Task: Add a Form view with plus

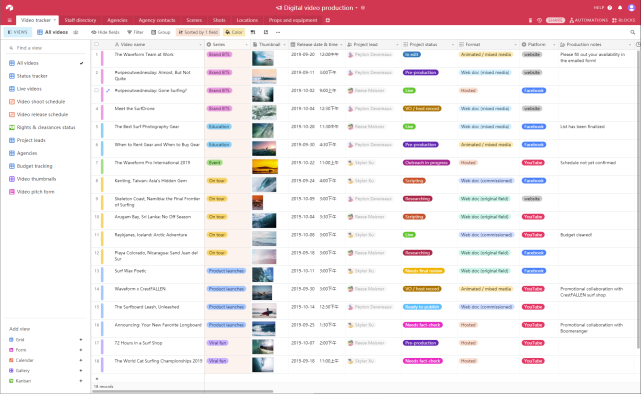Action: [81, 350]
